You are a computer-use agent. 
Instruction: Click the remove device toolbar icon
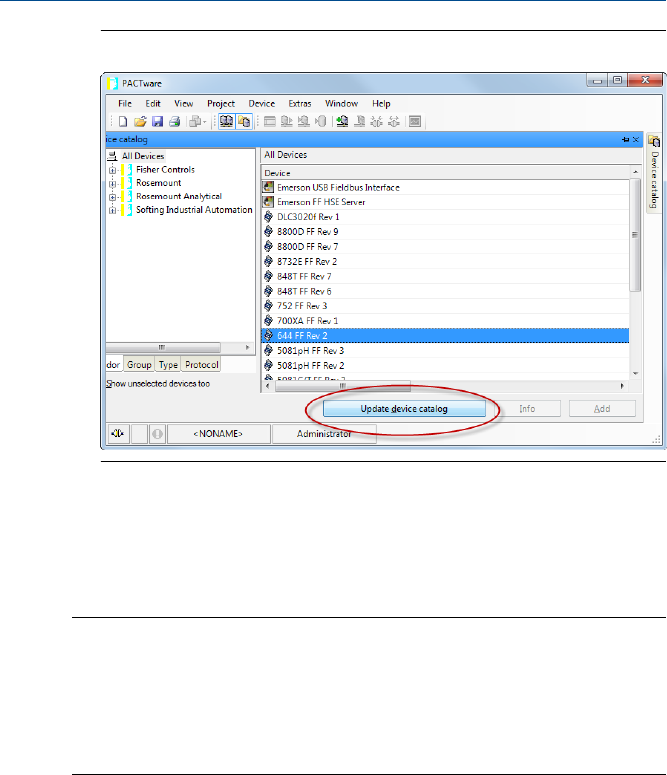click(360, 122)
